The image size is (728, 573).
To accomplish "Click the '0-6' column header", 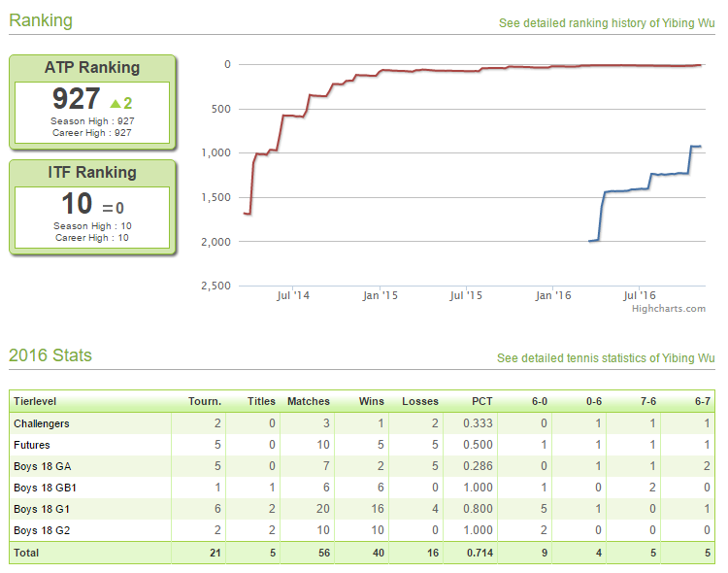I will [594, 401].
